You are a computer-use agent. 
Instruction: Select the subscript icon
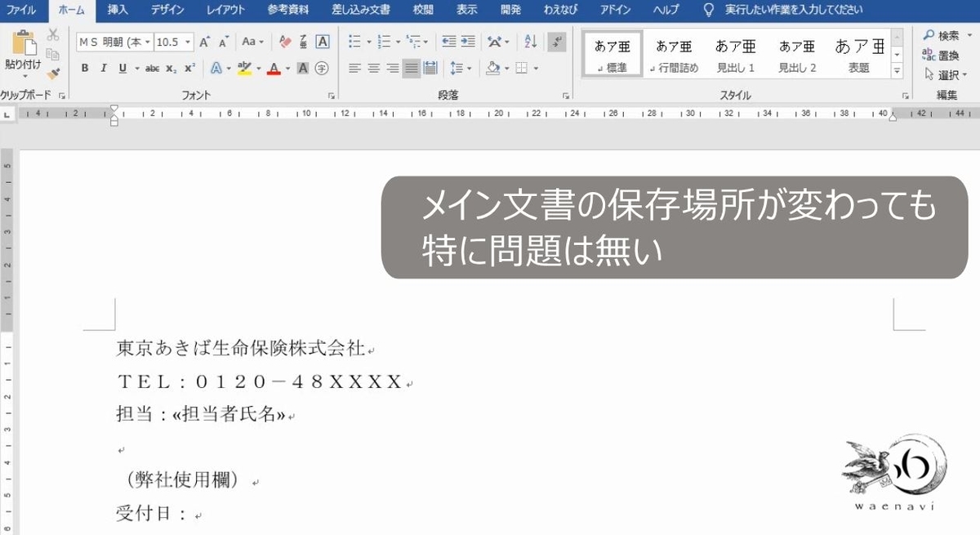pyautogui.click(x=172, y=68)
